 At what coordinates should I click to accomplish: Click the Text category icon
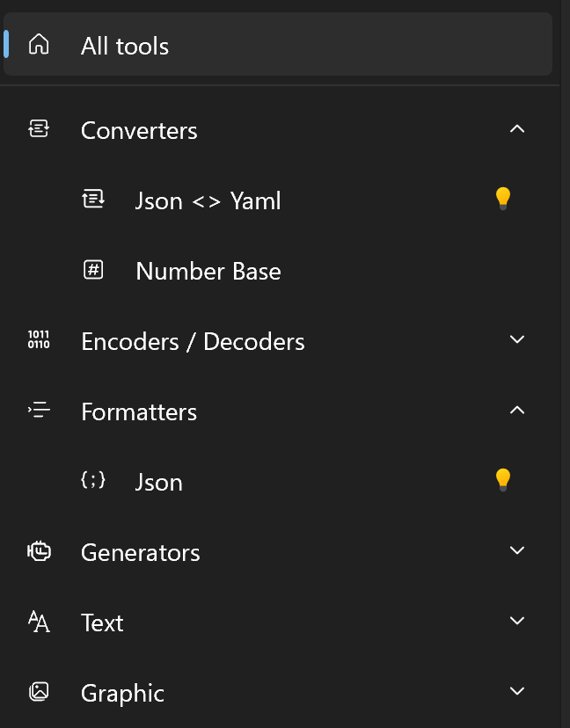(x=39, y=622)
